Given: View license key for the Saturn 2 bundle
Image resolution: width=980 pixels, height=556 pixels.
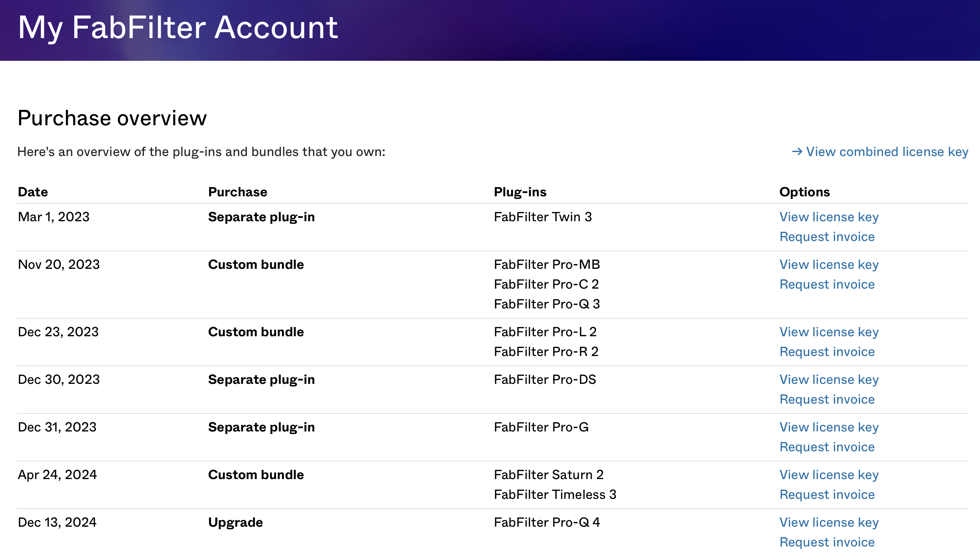Looking at the screenshot, I should point(828,475).
